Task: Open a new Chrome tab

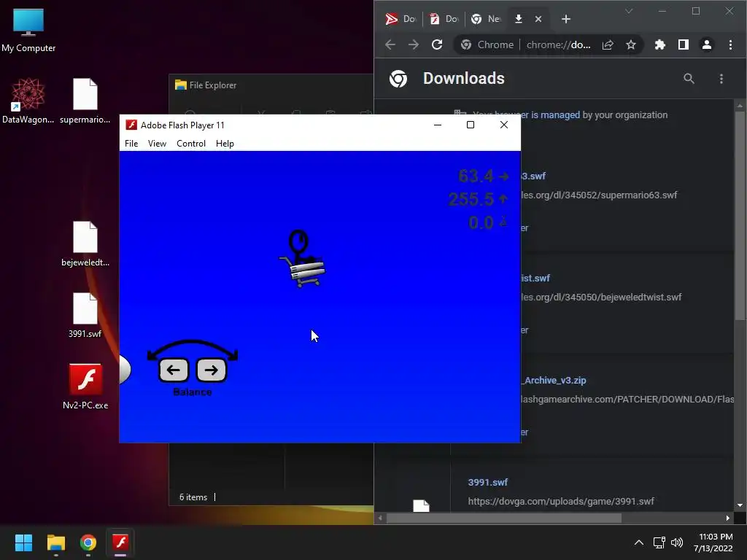Action: point(566,19)
